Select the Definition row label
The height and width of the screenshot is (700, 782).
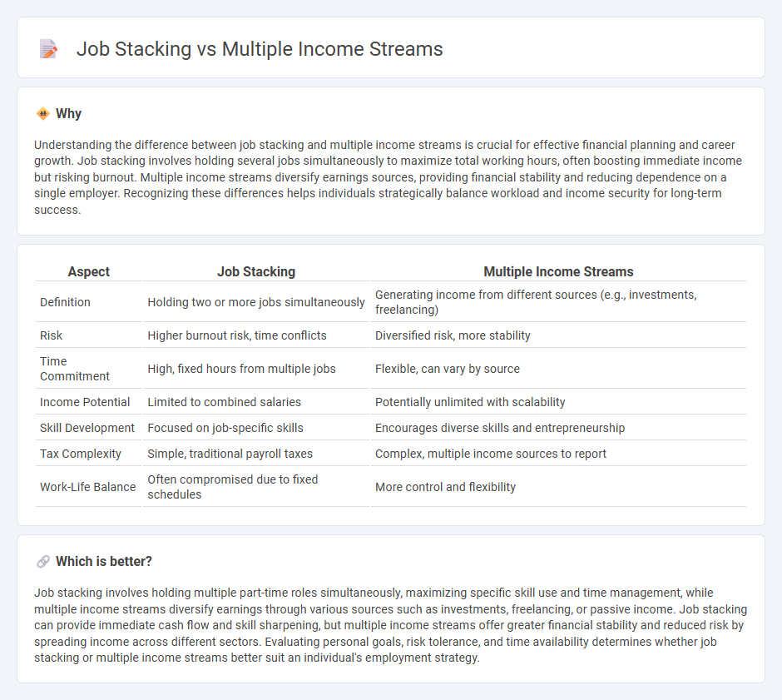66,302
